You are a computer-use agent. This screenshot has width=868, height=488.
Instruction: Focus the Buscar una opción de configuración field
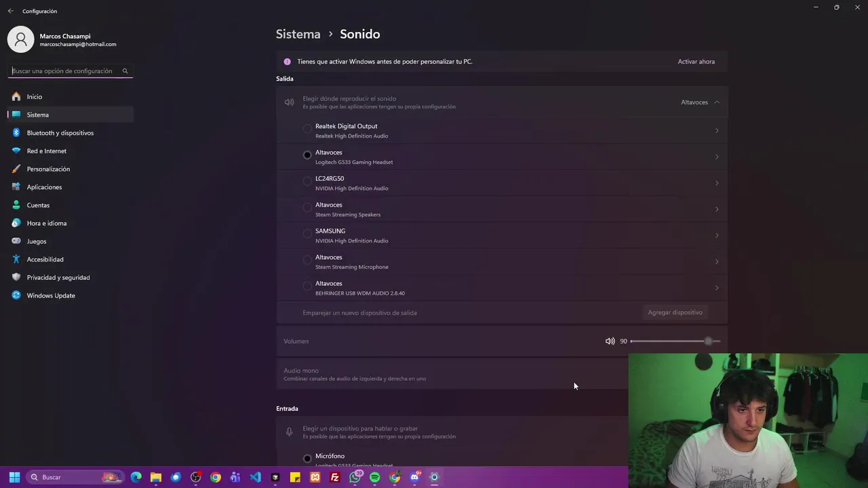tap(71, 71)
